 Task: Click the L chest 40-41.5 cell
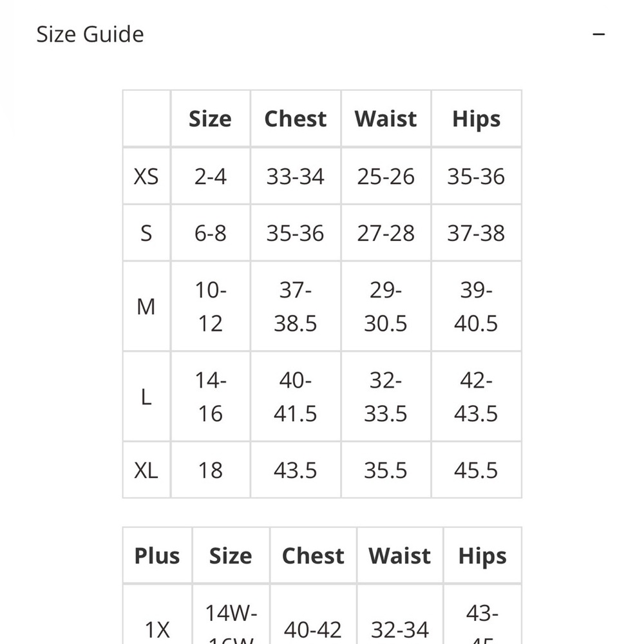[296, 397]
